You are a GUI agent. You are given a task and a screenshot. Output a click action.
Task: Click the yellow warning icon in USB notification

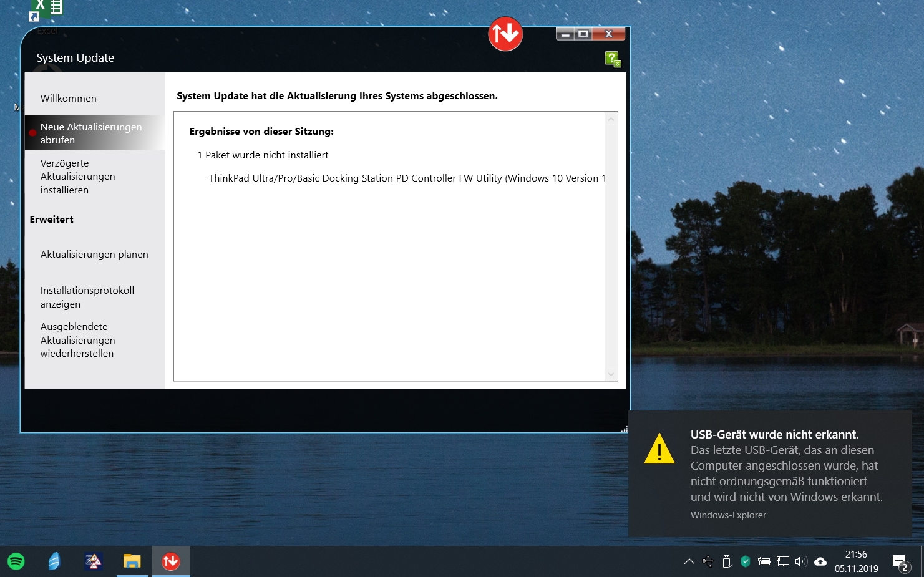click(x=659, y=449)
